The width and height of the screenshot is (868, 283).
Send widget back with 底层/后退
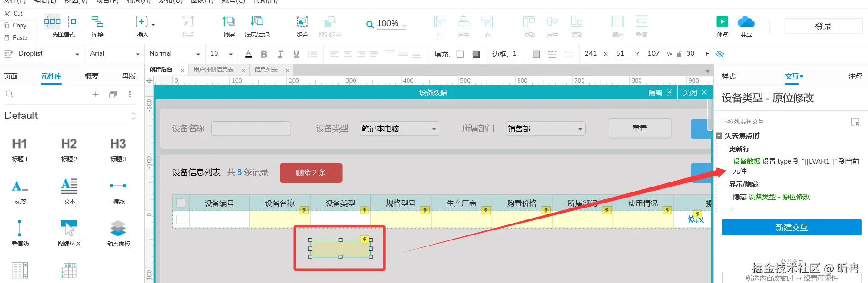click(x=257, y=21)
